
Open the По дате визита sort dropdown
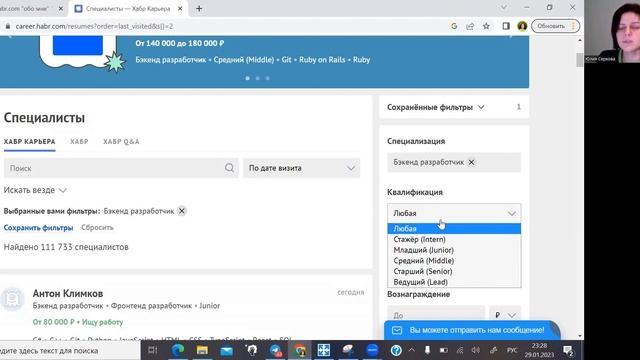[x=302, y=168]
